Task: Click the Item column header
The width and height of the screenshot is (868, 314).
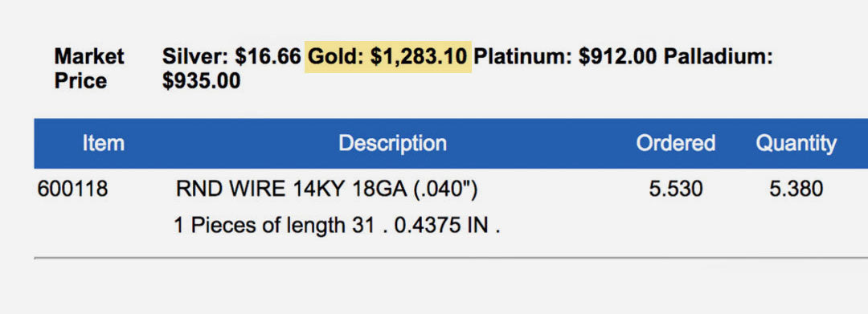Action: pos(103,144)
